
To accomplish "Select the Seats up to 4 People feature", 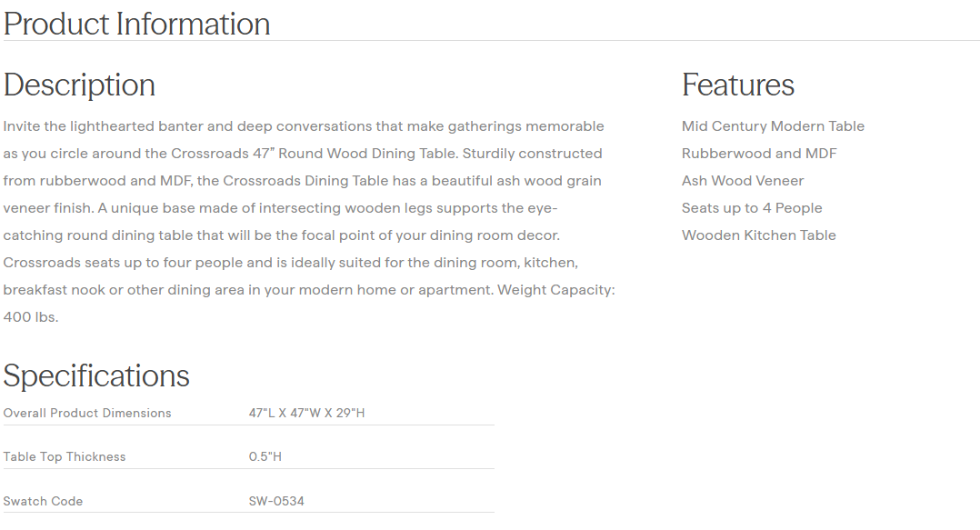I will pos(752,208).
